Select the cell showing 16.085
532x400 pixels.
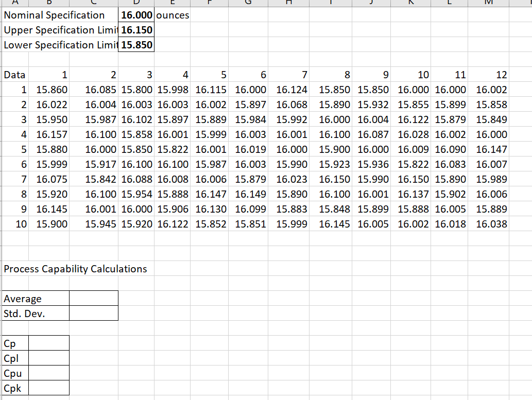click(94, 90)
